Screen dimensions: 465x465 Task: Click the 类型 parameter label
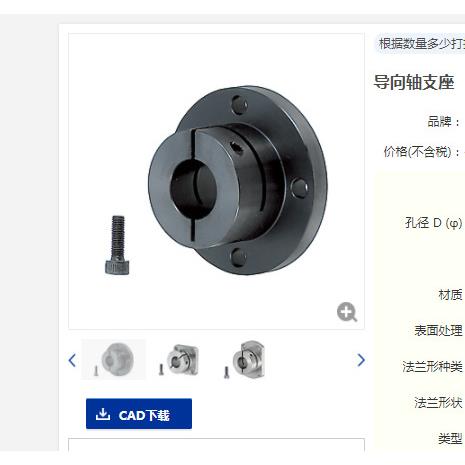pos(450,438)
